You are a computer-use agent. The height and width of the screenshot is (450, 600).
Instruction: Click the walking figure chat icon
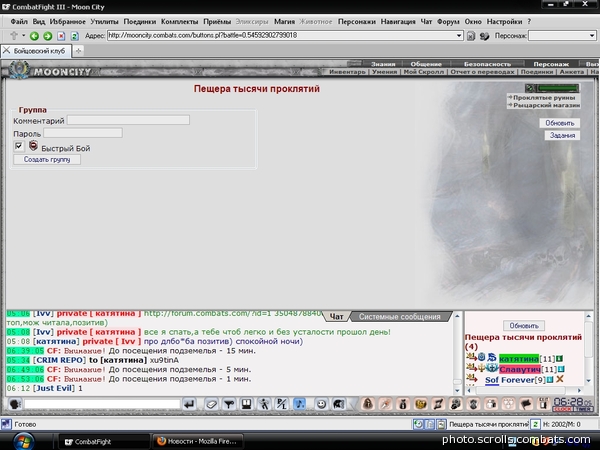click(264, 404)
